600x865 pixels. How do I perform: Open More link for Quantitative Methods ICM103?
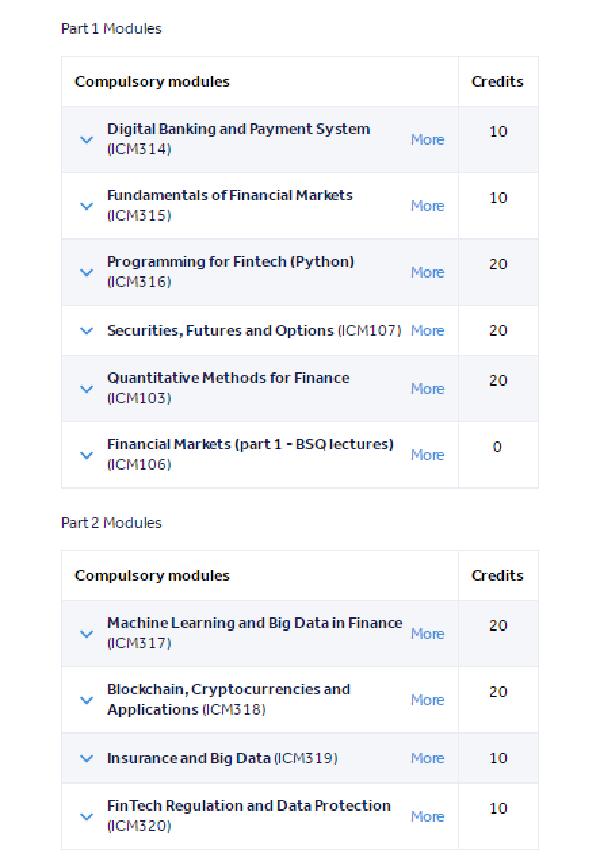click(x=427, y=389)
